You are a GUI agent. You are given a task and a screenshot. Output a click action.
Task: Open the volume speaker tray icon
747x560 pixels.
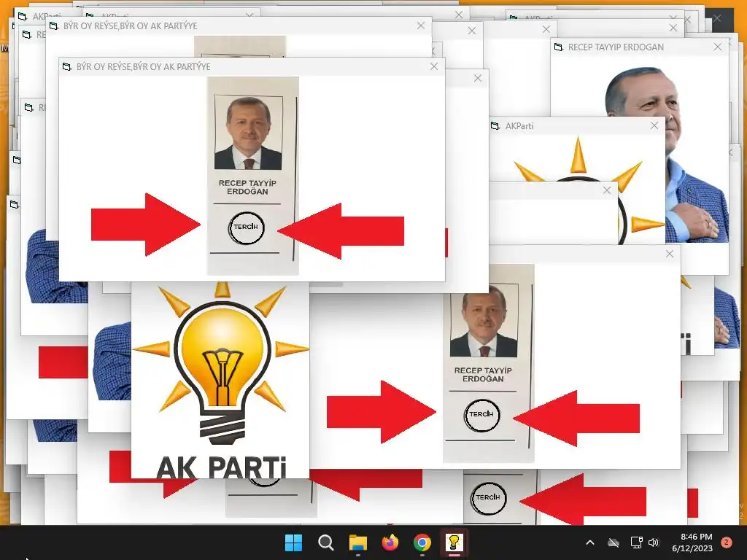[x=654, y=542]
